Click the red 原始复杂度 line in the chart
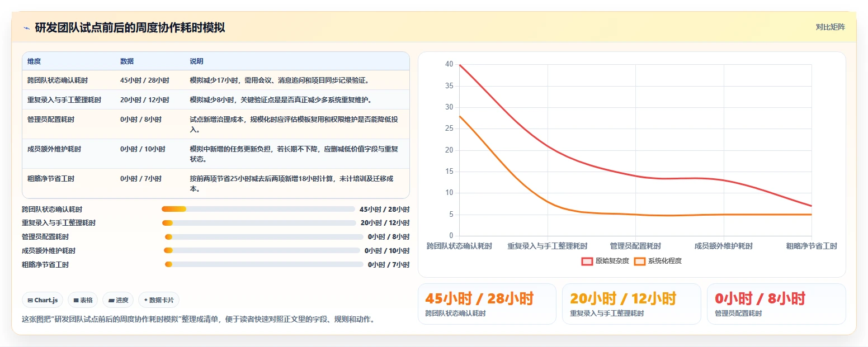 pos(635,175)
